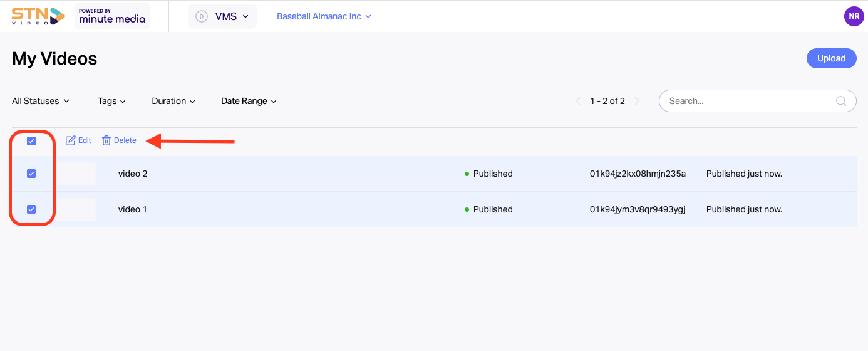Select ID 01k94jym3v8qr9493ygj

[x=638, y=209]
